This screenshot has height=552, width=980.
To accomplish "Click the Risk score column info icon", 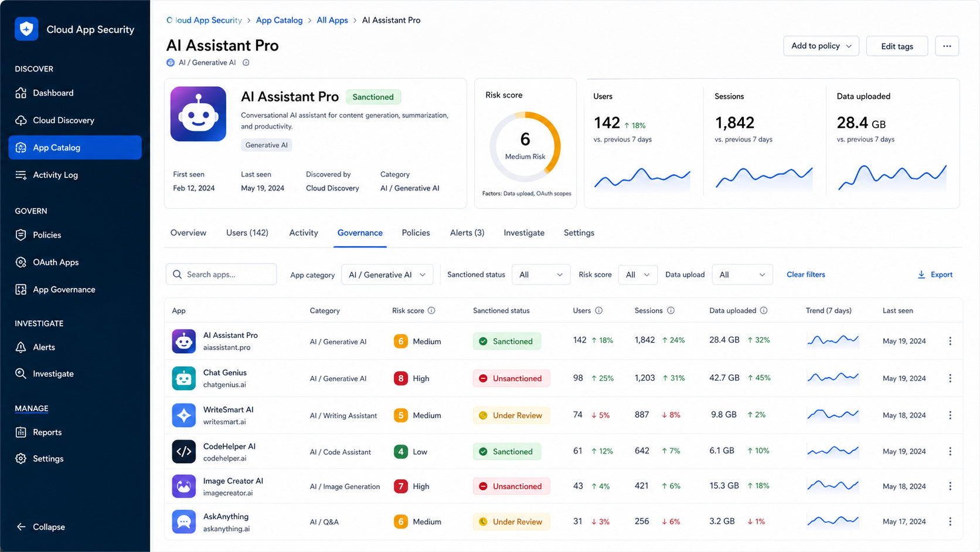I will (431, 310).
